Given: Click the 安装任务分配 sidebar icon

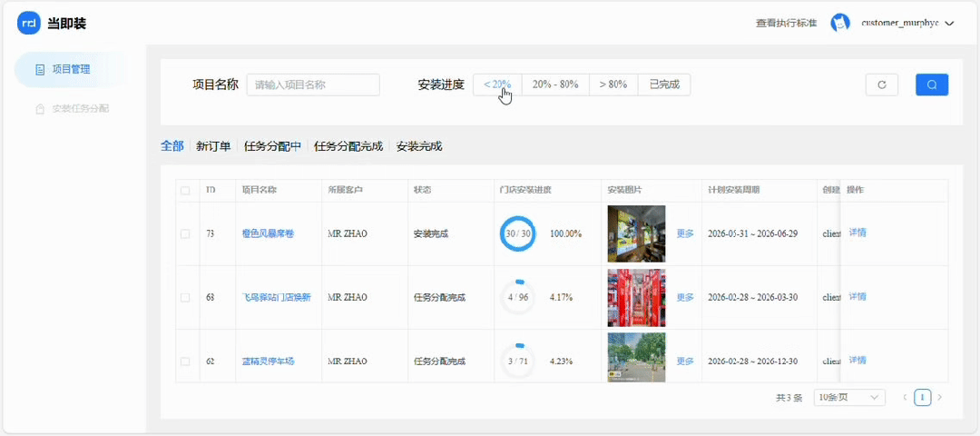Looking at the screenshot, I should 40,109.
